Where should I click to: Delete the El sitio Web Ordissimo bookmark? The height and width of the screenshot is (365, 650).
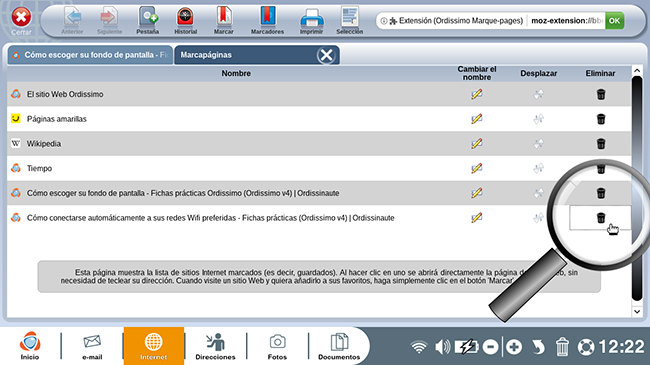click(x=601, y=94)
